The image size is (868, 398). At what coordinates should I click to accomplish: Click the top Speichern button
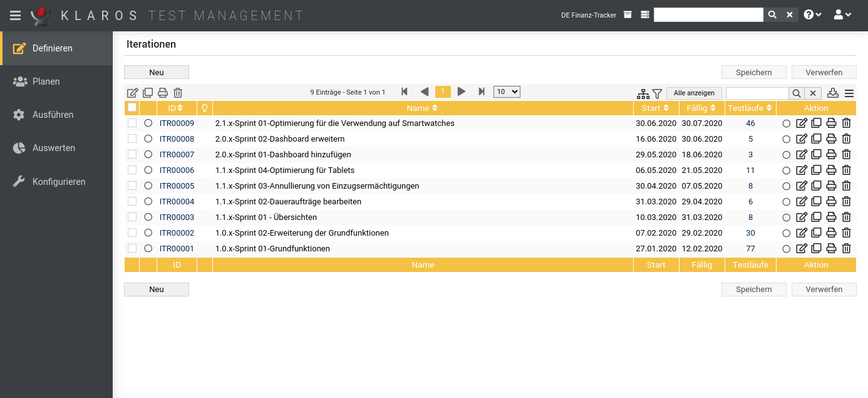[754, 72]
